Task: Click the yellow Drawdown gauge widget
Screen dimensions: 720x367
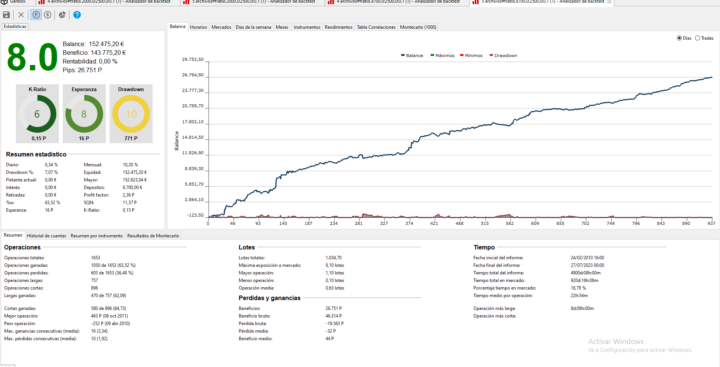Action: (x=131, y=113)
